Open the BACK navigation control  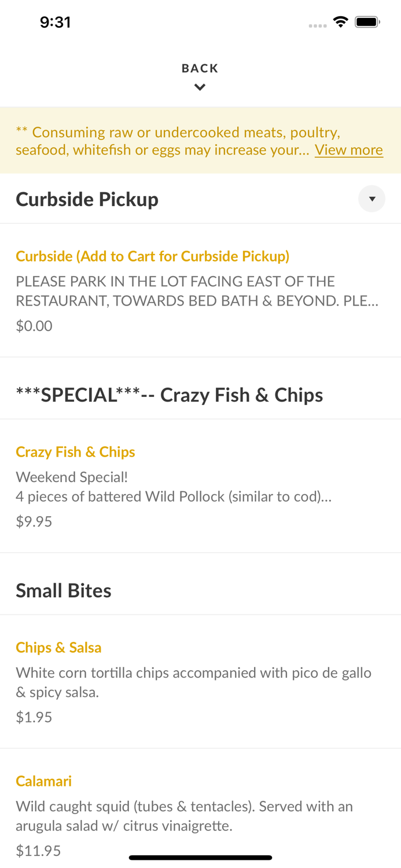point(200,68)
